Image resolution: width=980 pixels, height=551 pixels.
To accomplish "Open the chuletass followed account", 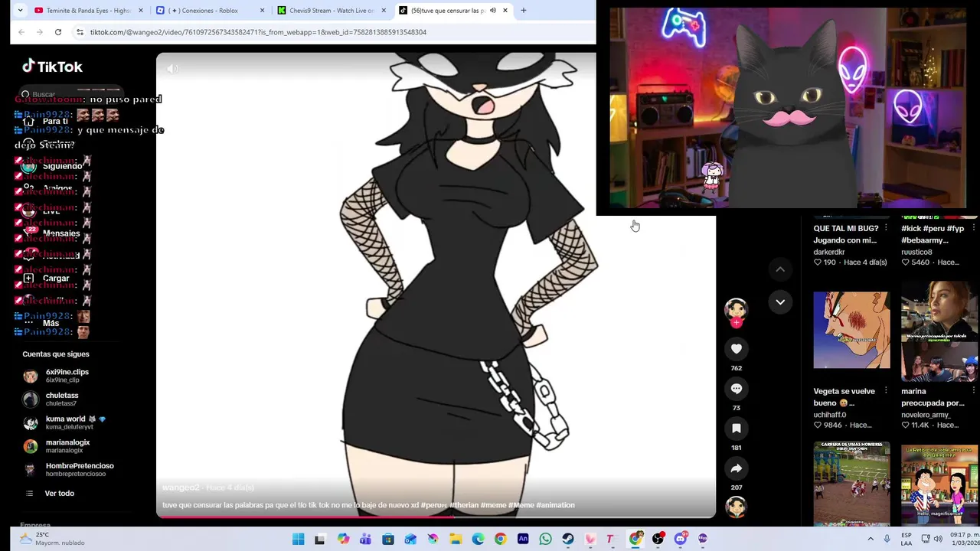I will click(61, 399).
